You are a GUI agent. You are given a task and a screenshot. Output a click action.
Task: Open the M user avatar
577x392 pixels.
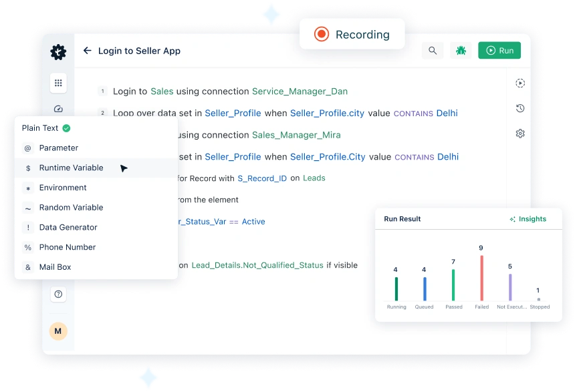point(57,331)
